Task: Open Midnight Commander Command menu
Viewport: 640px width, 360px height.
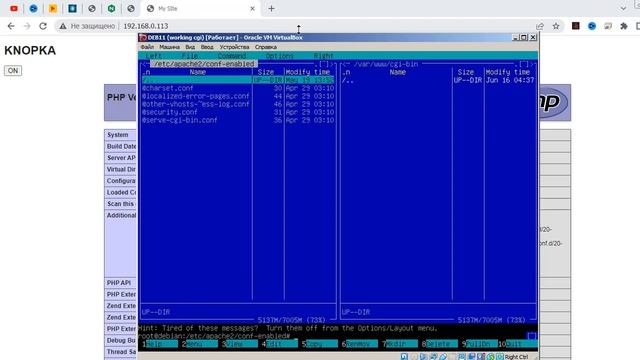Action: tap(232, 56)
